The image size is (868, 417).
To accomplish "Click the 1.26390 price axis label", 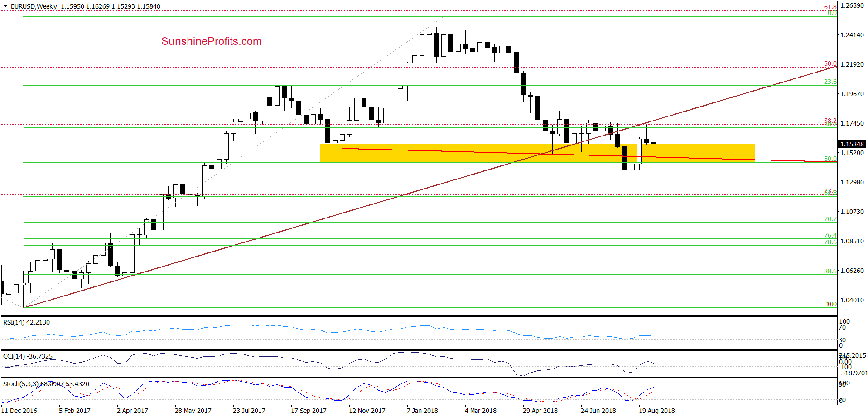I will (852, 5).
